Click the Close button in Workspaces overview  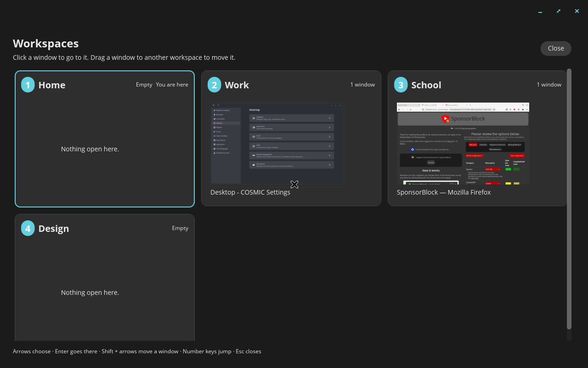pyautogui.click(x=556, y=48)
